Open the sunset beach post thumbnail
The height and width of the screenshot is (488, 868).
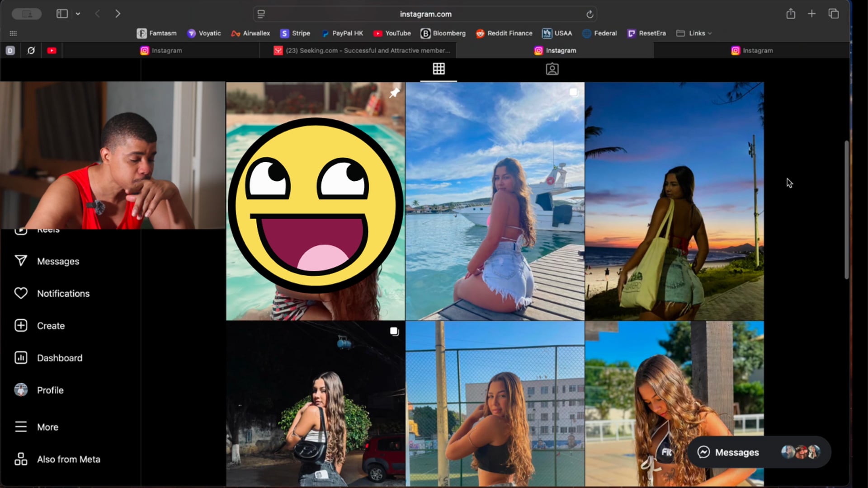[x=674, y=201]
